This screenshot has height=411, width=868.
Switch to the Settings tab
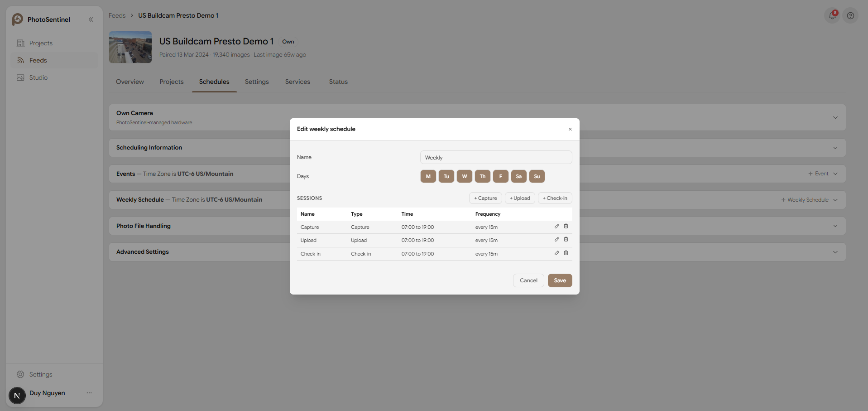click(x=257, y=82)
